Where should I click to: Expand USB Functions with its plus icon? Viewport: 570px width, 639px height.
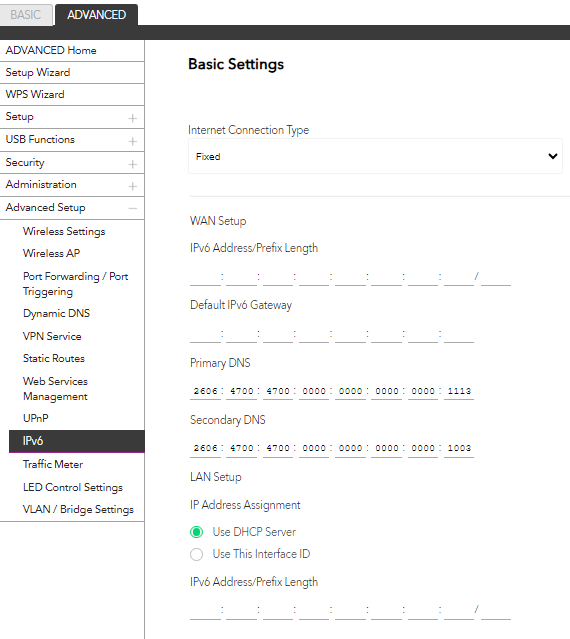pos(132,141)
